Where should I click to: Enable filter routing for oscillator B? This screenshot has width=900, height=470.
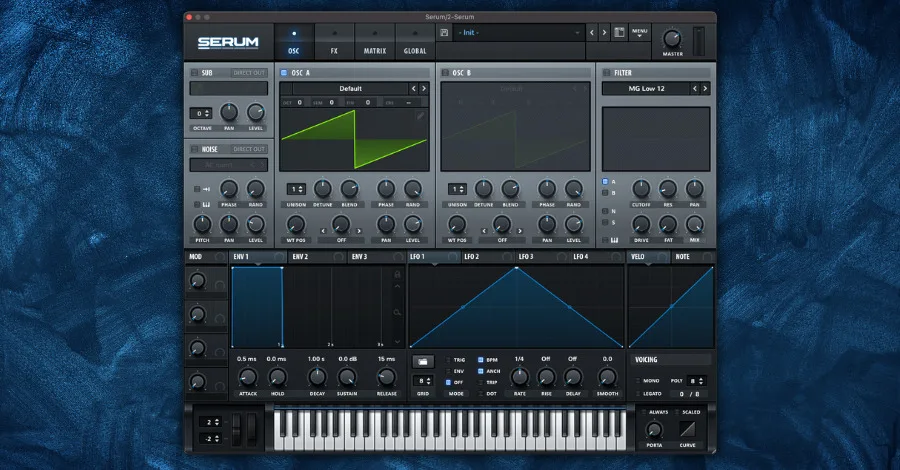click(x=605, y=193)
